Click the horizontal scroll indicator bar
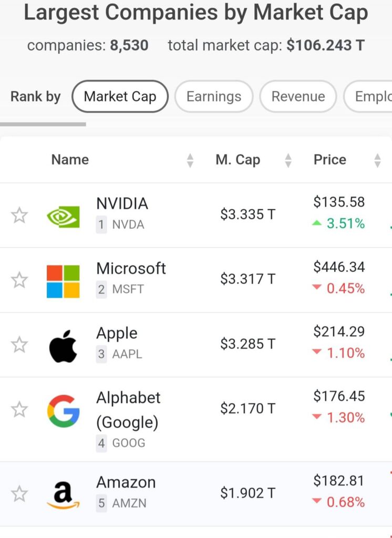Viewport: 392px width, 538px height. coord(43,124)
